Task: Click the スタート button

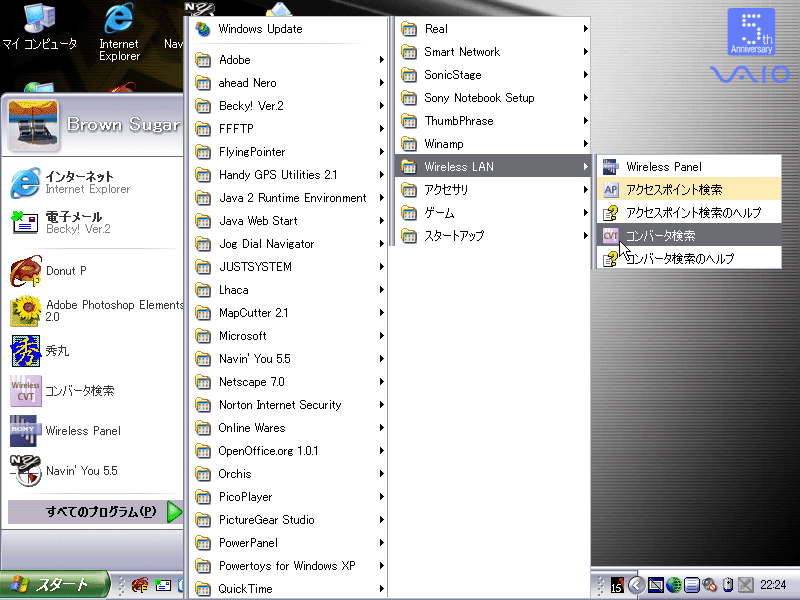Action: point(55,585)
